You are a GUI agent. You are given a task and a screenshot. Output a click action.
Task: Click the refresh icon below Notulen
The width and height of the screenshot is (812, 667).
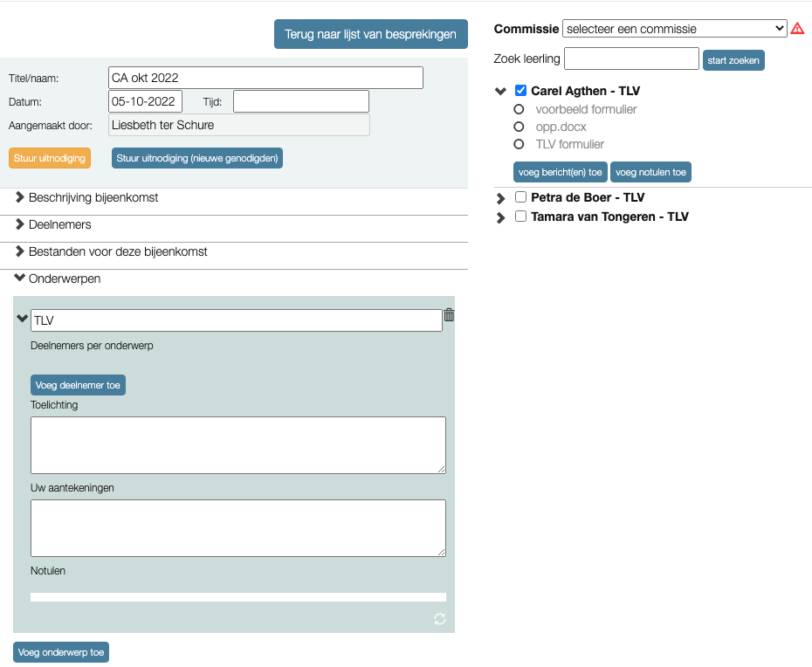point(439,619)
